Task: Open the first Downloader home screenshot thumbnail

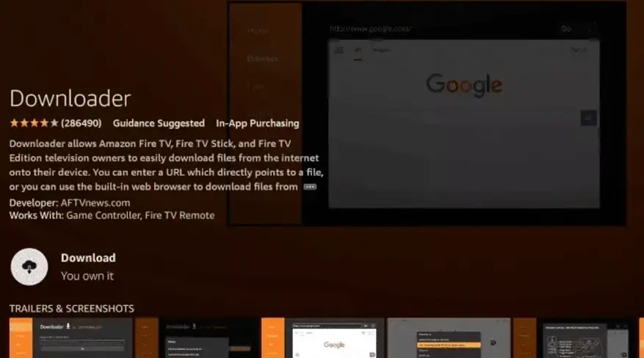Action: [x=70, y=337]
